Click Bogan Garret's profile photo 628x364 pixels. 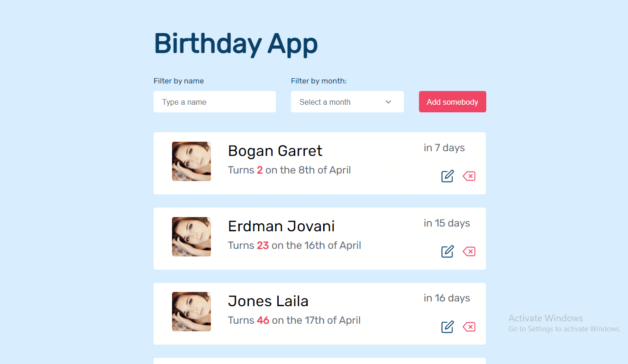[191, 162]
